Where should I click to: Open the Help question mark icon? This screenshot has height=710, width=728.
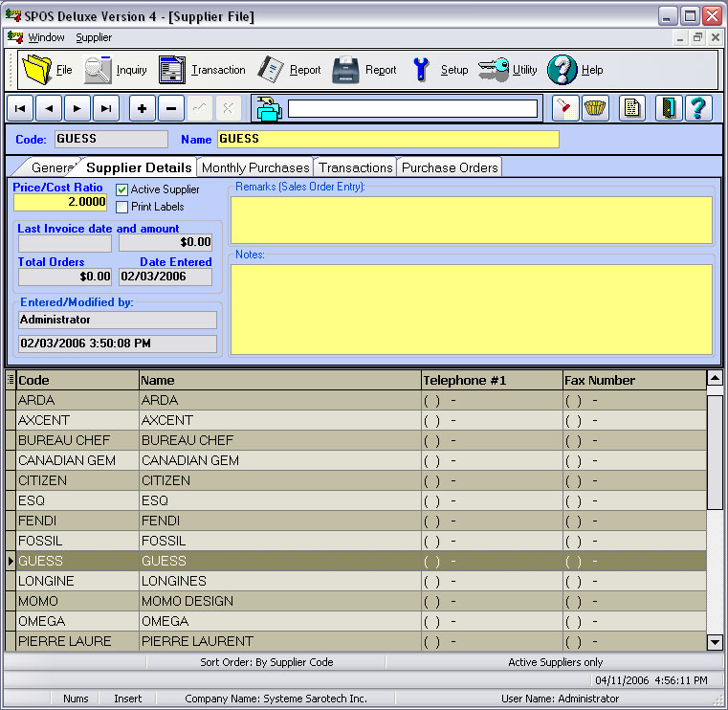point(562,70)
